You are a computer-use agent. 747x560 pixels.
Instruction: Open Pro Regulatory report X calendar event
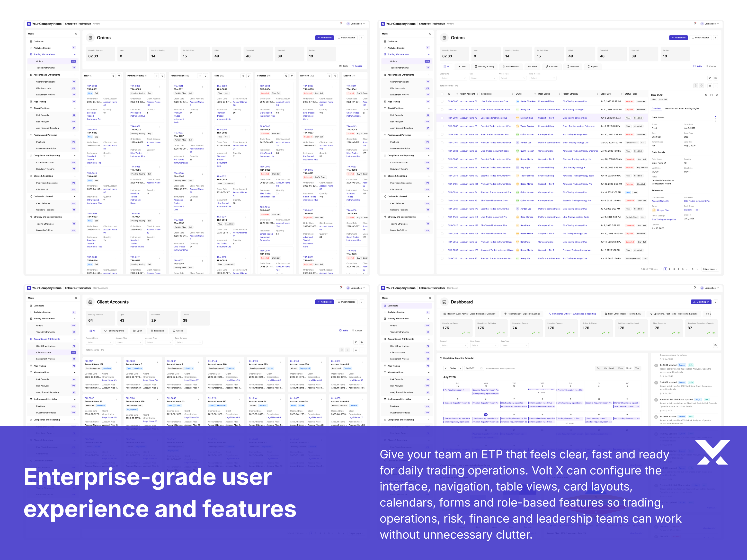click(457, 390)
